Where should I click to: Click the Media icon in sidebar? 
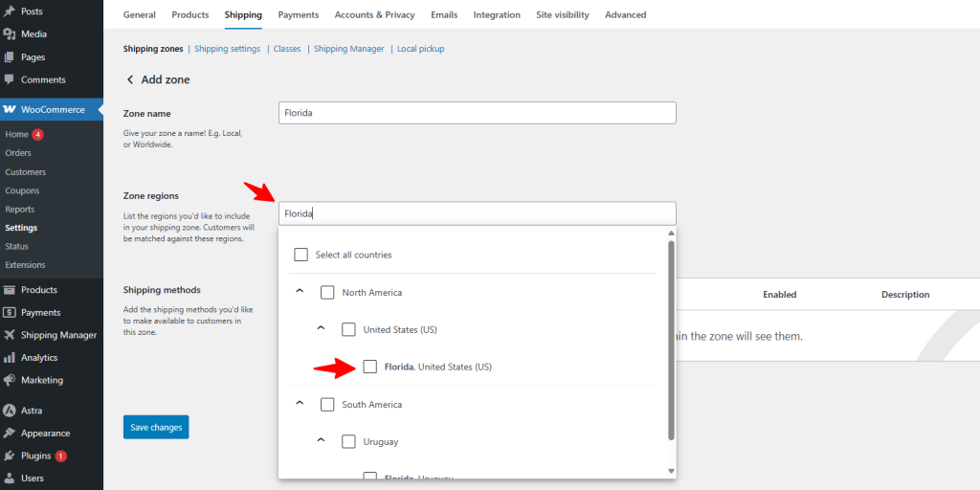point(10,34)
